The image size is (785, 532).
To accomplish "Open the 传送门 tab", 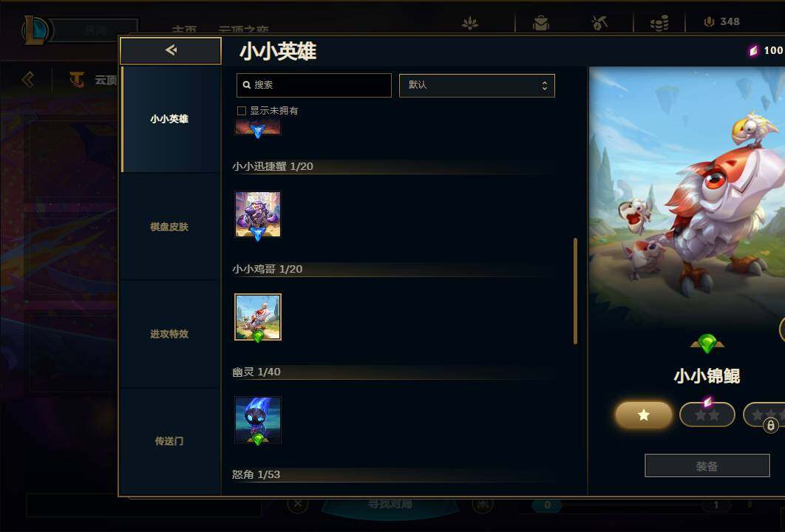I will pos(170,441).
